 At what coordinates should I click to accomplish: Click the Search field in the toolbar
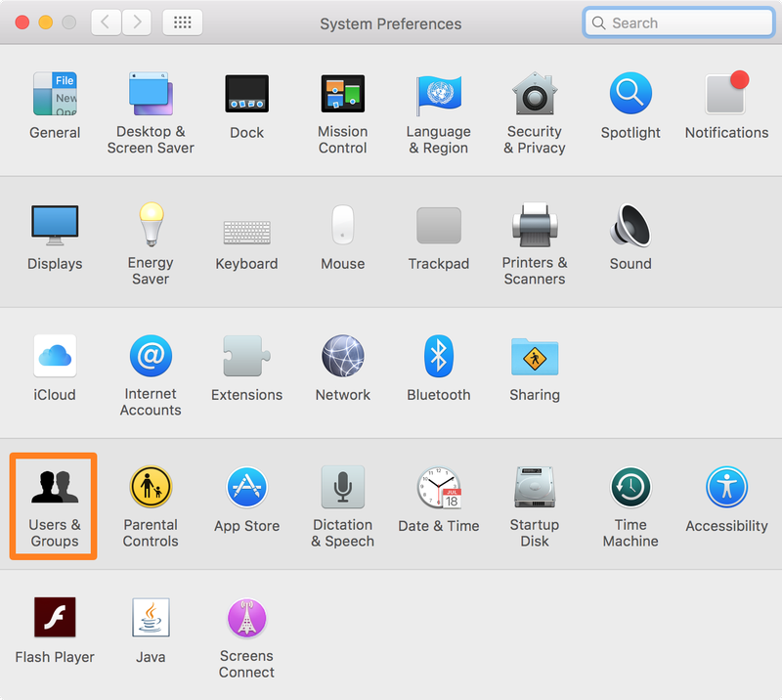pyautogui.click(x=678, y=22)
